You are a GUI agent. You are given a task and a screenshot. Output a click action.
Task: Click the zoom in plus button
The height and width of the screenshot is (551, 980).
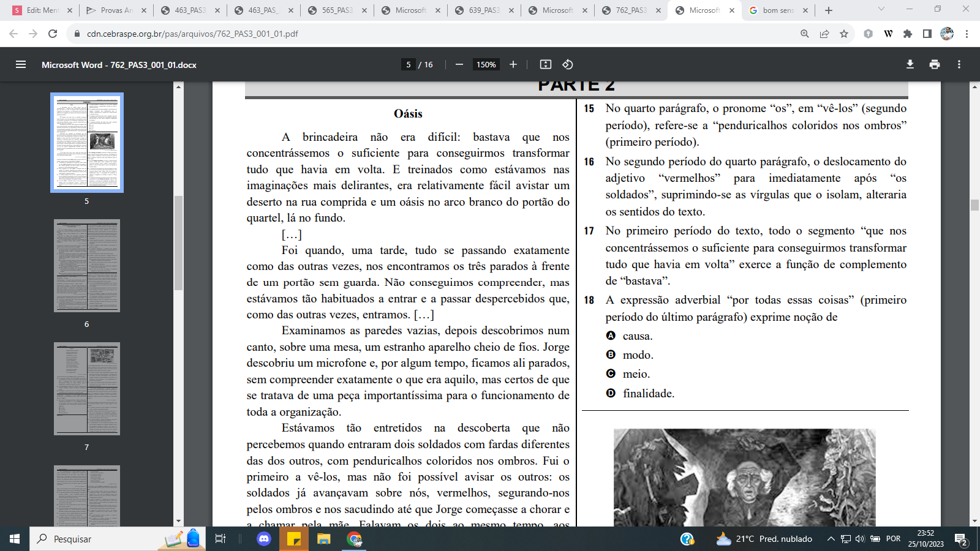(513, 64)
